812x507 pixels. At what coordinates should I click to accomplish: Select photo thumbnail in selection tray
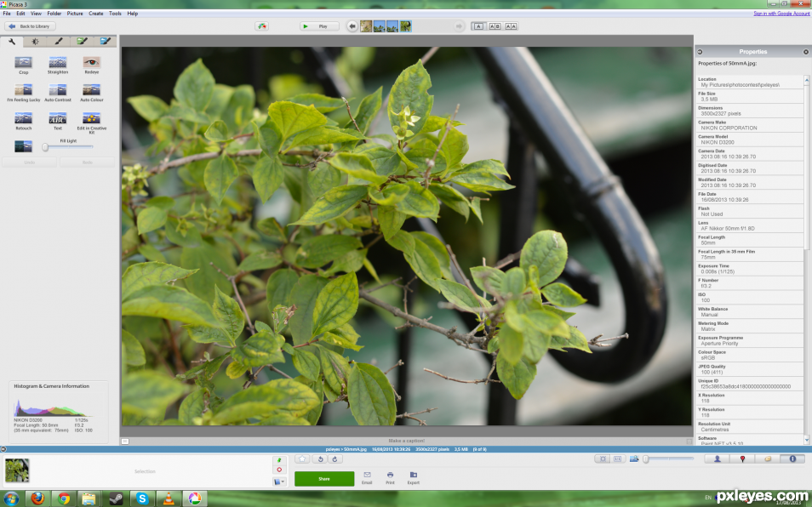pyautogui.click(x=17, y=470)
